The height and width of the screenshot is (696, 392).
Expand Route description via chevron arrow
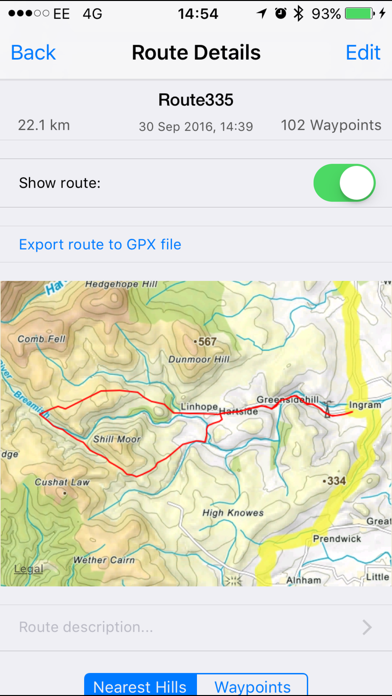click(x=367, y=627)
